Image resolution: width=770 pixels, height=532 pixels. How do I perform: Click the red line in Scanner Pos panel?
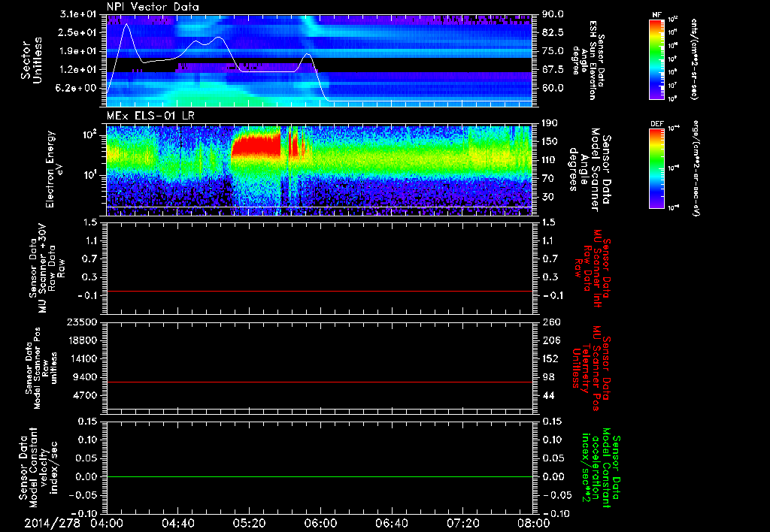[320, 382]
